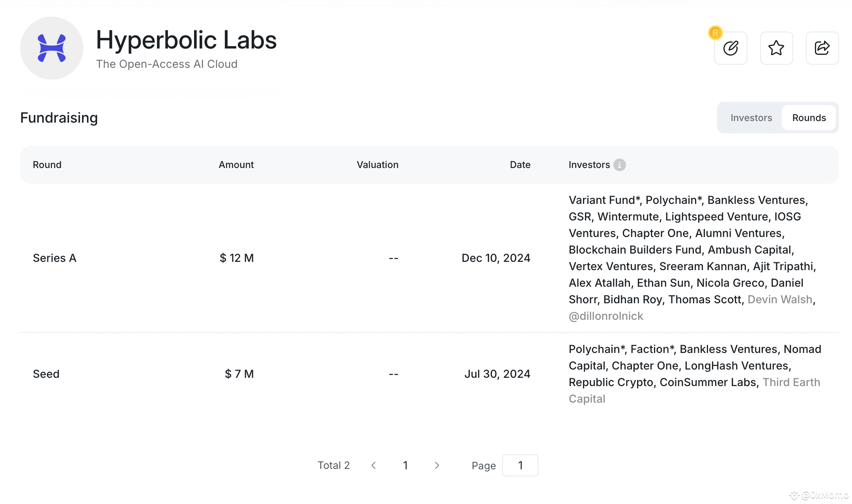852x504 pixels.
Task: Click the orange R badge
Action: (x=715, y=33)
